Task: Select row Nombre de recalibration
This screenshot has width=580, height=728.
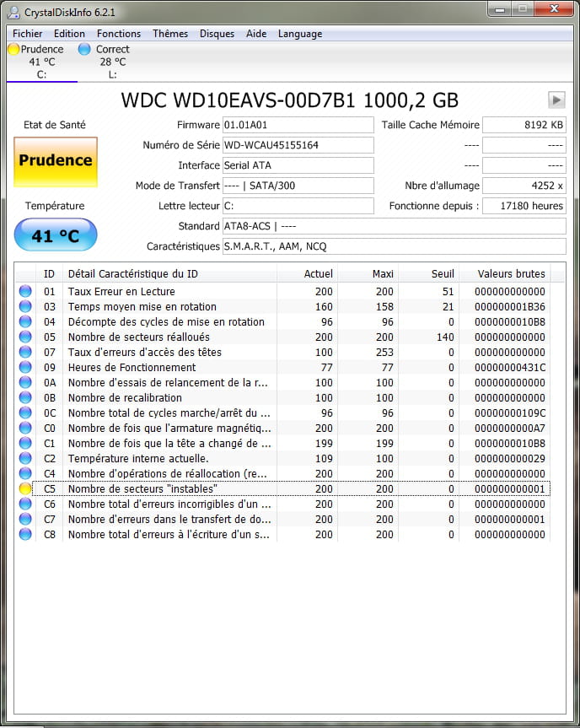Action: (x=283, y=398)
